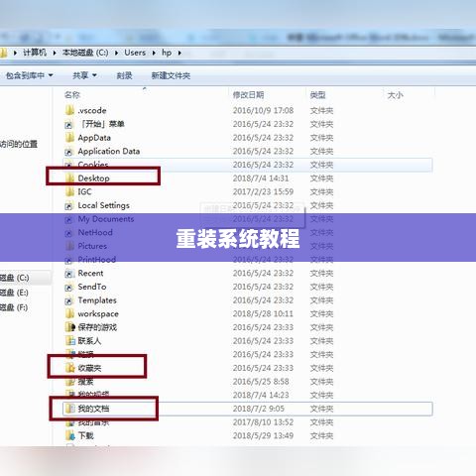This screenshot has width=476, height=476.
Task: Click the date 2018/5/29 13:49
Action: pyautogui.click(x=263, y=435)
